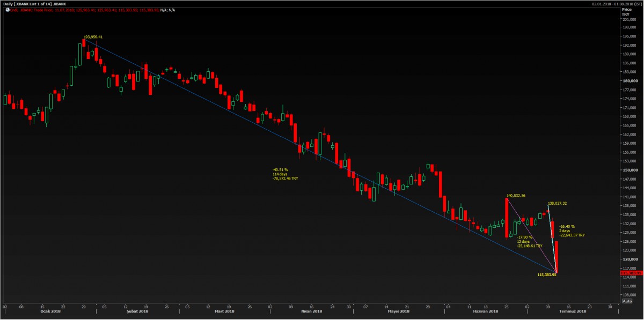The height and width of the screenshot is (320, 644).
Task: Click the 138,027.32 price label
Action: pos(557,204)
